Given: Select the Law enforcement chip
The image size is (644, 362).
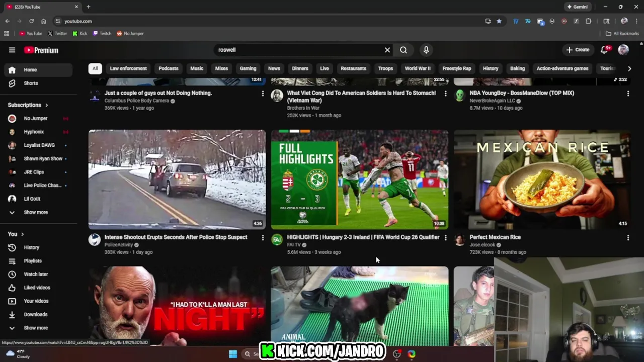Looking at the screenshot, I should pos(128,68).
